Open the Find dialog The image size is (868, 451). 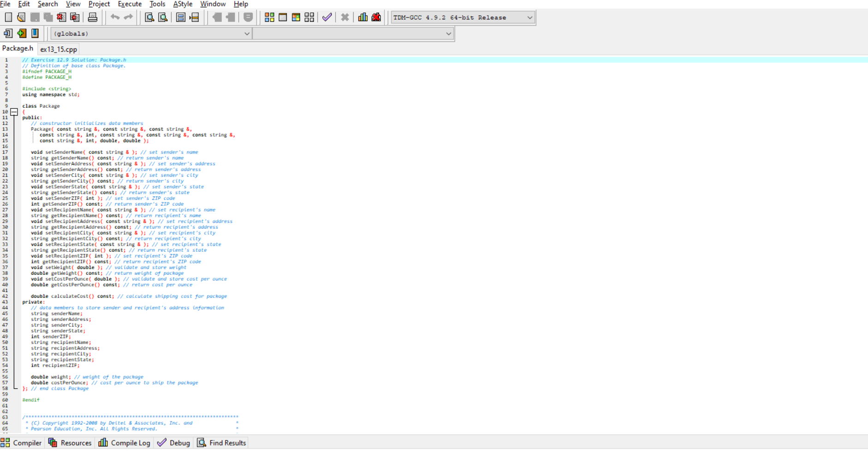coord(149,17)
